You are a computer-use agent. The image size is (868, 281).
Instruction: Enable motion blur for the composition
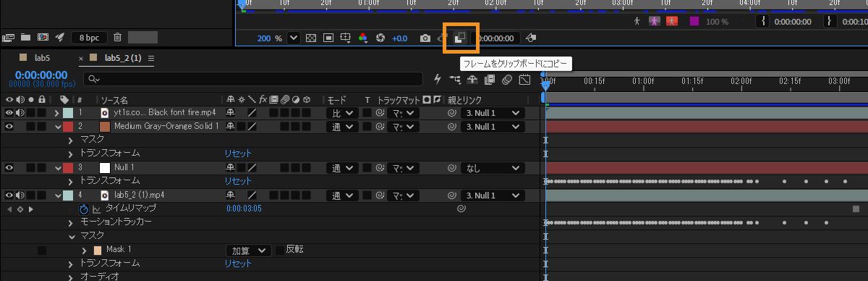(508, 79)
